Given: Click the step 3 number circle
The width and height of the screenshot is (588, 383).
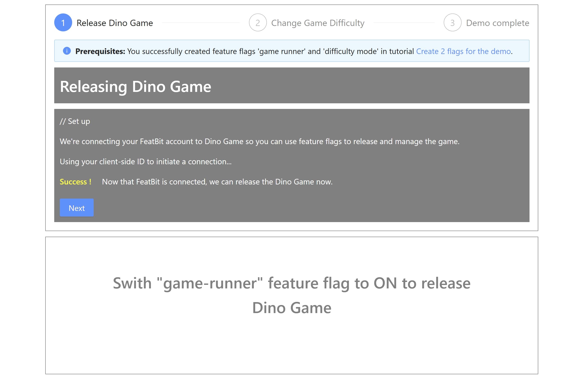Looking at the screenshot, I should [x=452, y=23].
